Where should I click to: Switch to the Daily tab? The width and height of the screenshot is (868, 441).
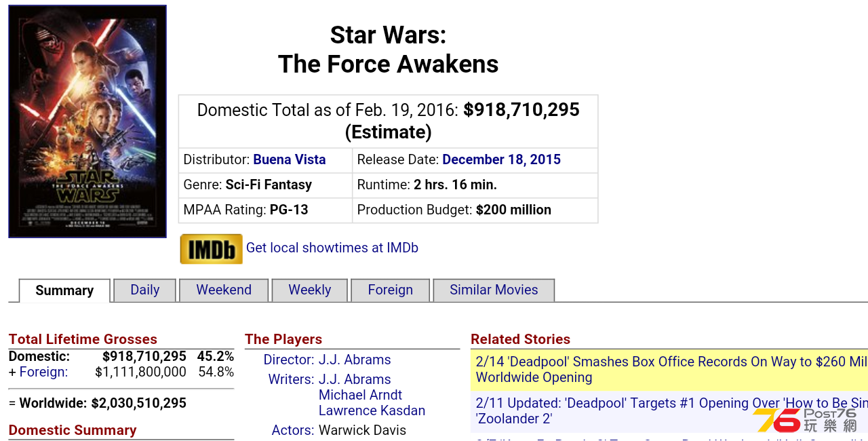[144, 290]
